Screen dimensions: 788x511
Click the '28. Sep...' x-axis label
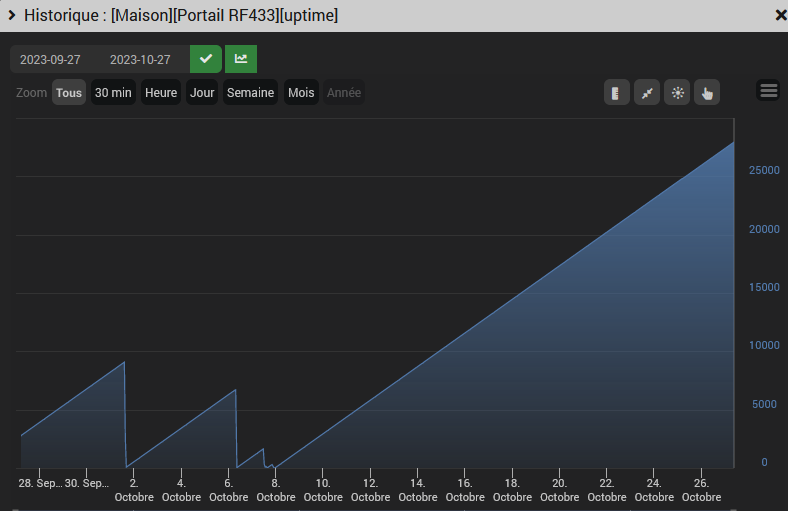click(40, 483)
